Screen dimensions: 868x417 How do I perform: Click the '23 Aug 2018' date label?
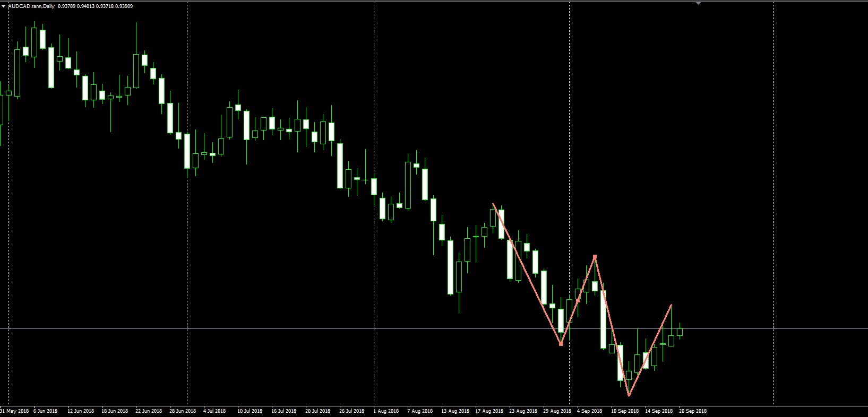523,411
